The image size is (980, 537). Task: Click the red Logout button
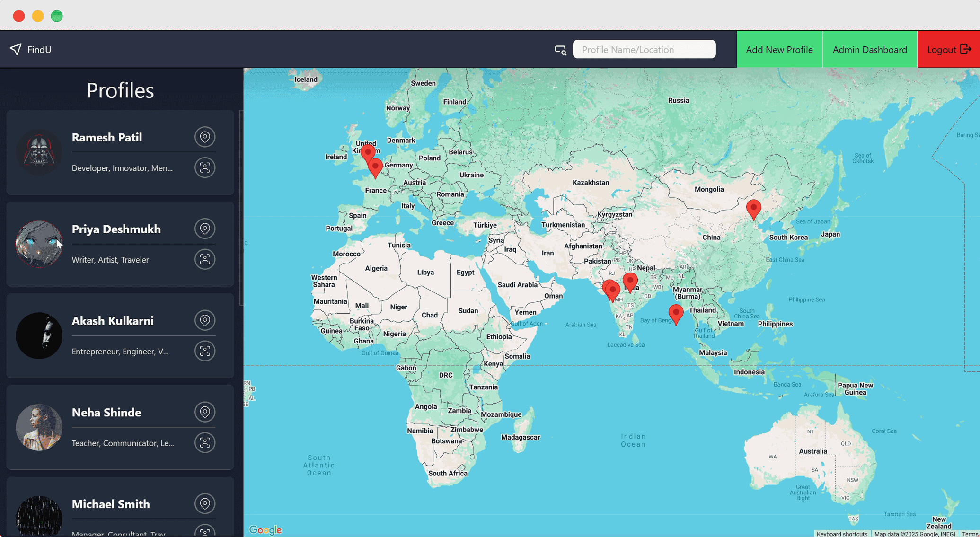click(948, 50)
